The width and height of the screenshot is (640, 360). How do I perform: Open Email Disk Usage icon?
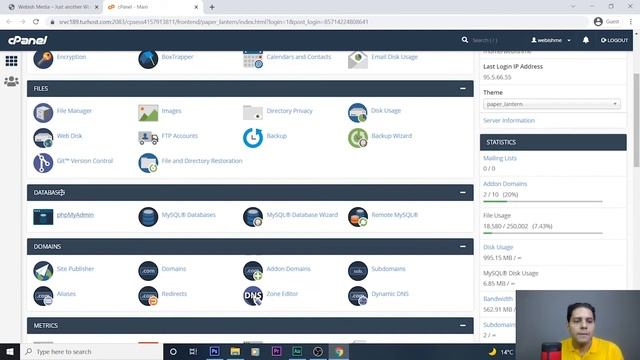pyautogui.click(x=358, y=60)
